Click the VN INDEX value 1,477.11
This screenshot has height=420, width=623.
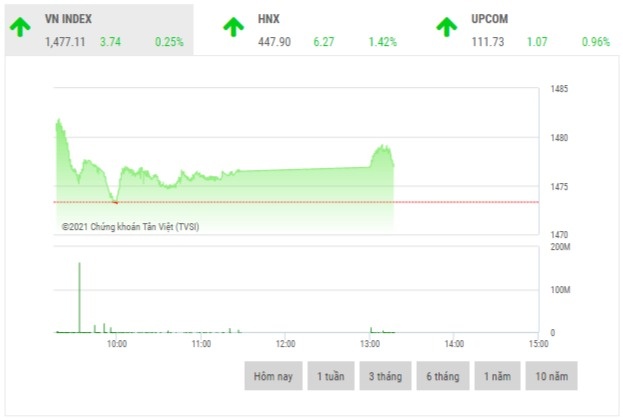pyautogui.click(x=65, y=42)
